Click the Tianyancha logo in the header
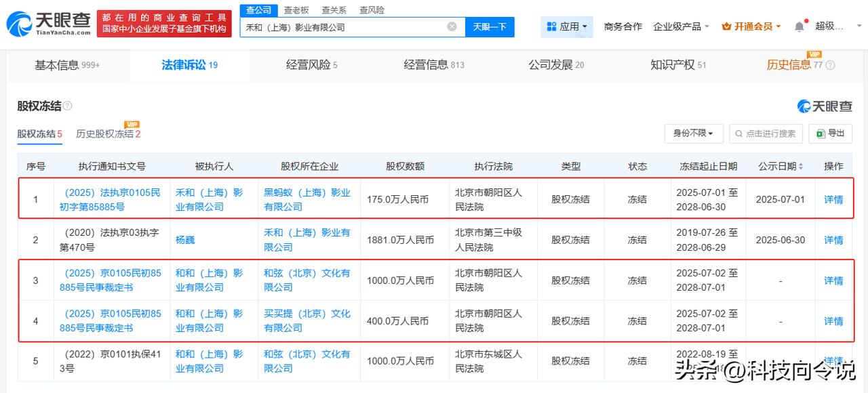This screenshot has width=868, height=393. click(48, 24)
